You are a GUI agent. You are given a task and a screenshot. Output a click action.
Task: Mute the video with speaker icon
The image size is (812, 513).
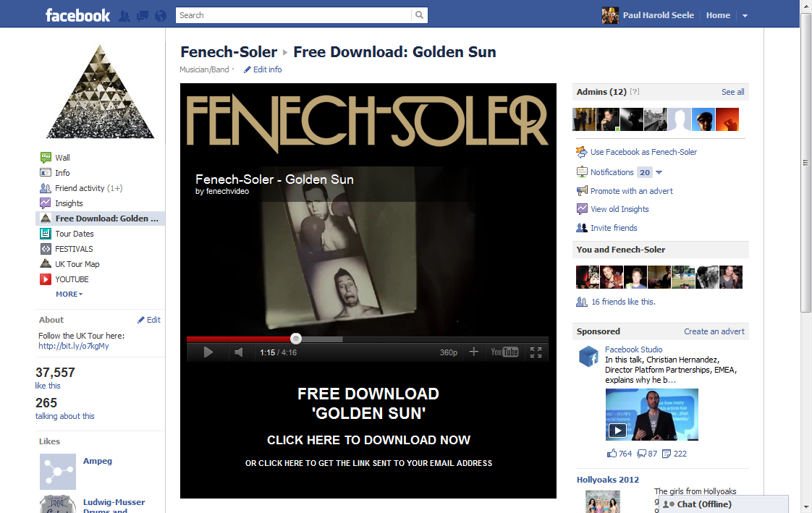(239, 352)
